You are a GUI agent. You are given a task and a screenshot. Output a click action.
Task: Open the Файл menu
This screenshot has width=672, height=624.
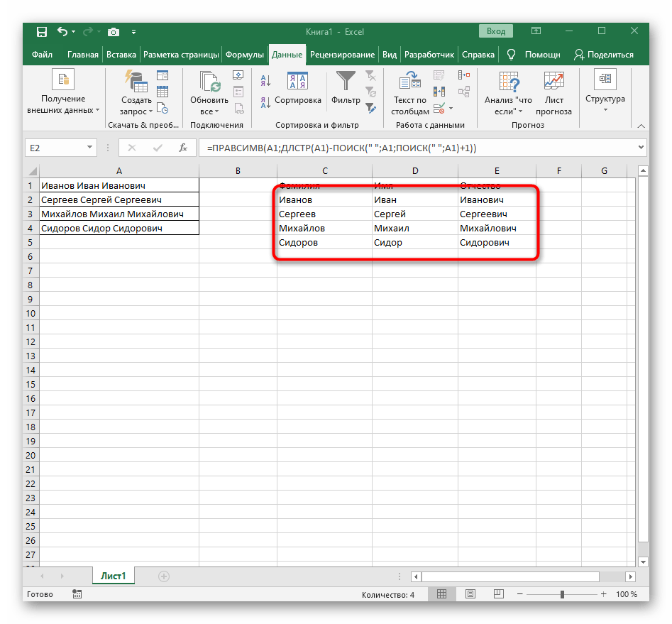coord(42,55)
